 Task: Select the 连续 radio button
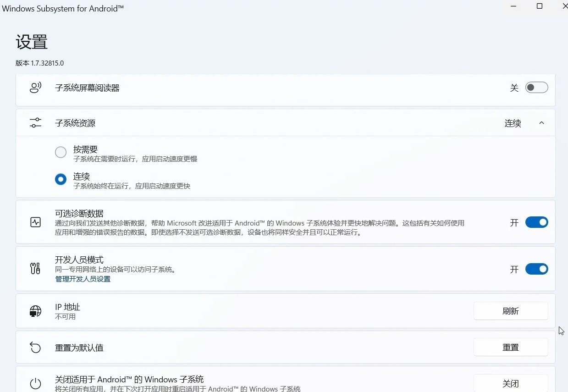(61, 180)
